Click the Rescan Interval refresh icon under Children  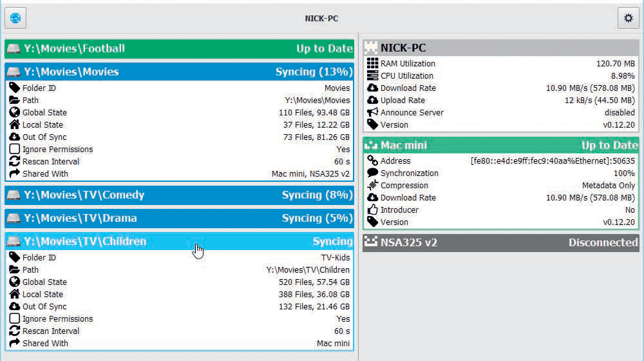[14, 331]
